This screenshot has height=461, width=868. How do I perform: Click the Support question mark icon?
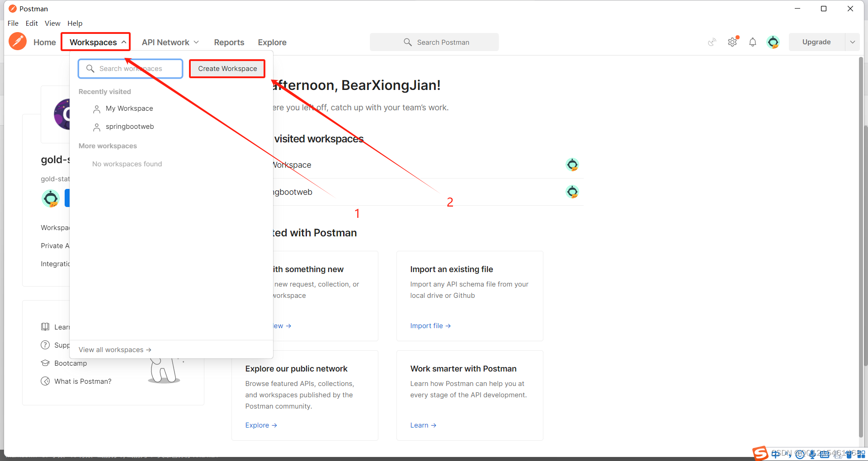click(x=45, y=345)
